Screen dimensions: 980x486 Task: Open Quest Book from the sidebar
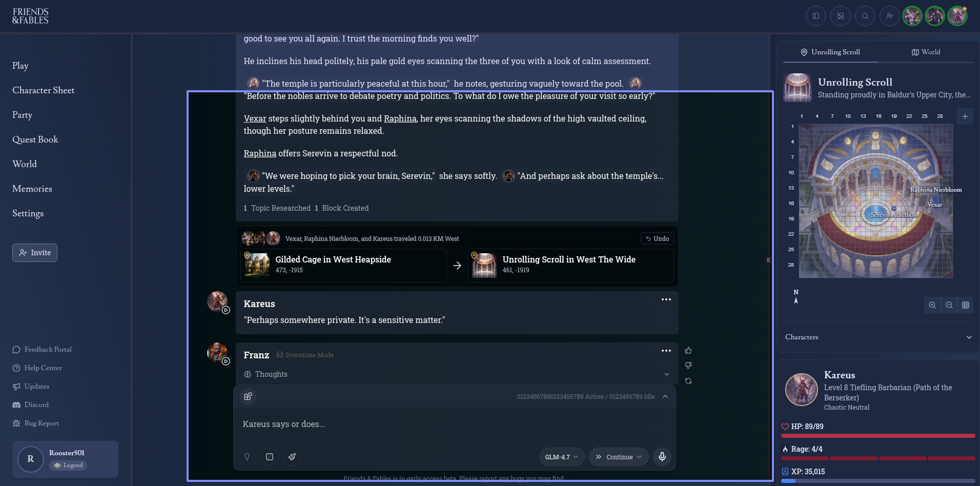pos(35,139)
